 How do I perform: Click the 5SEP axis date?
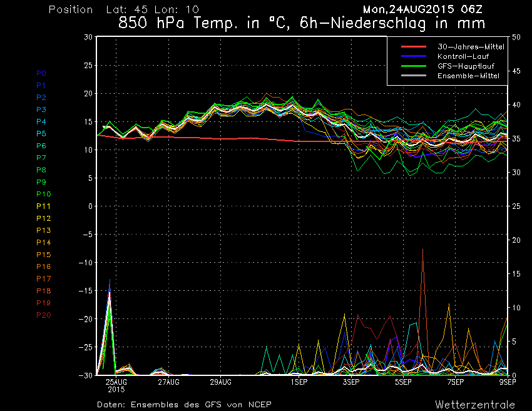403,382
